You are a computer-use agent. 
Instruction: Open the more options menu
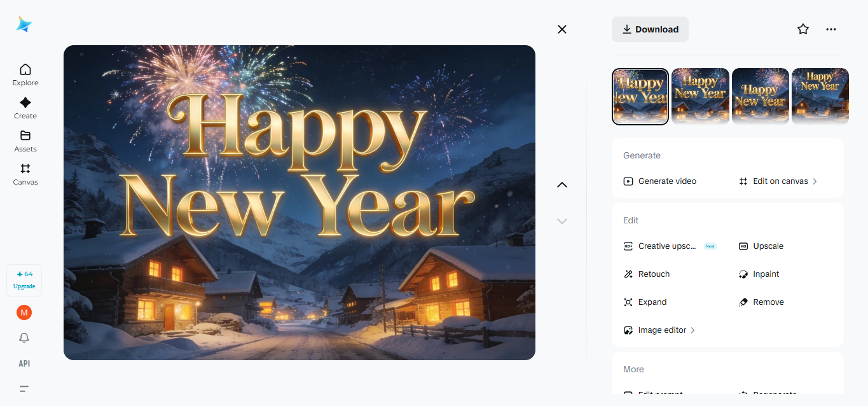pyautogui.click(x=831, y=29)
